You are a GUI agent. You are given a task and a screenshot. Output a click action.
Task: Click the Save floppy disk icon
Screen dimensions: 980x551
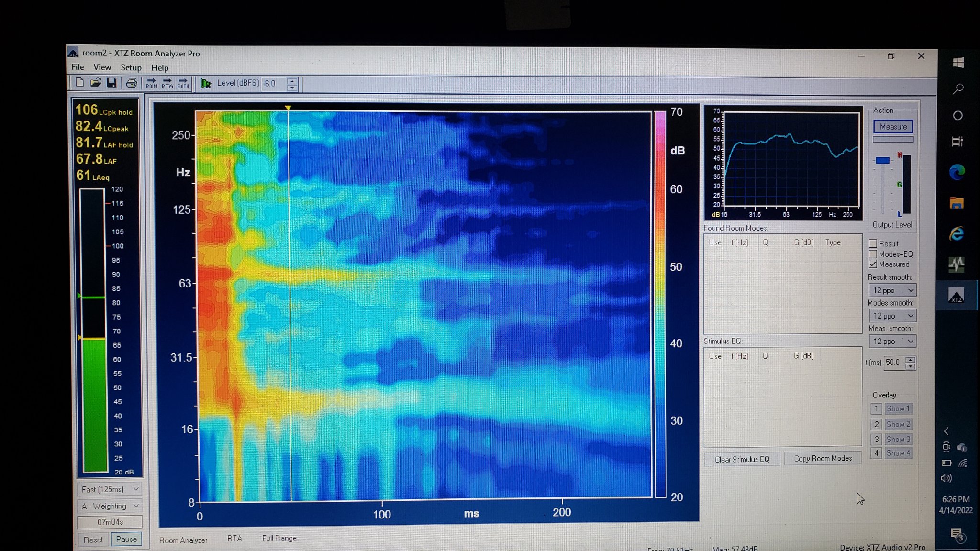pyautogui.click(x=111, y=83)
